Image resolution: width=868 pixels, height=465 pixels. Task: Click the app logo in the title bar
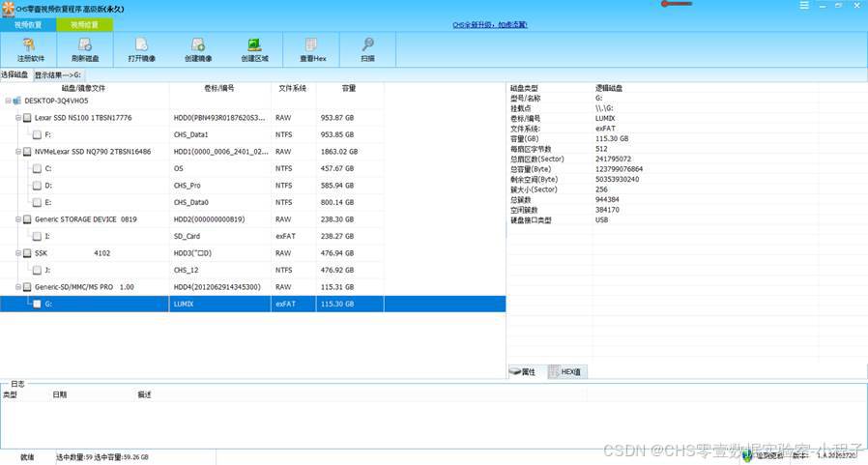pos(8,9)
